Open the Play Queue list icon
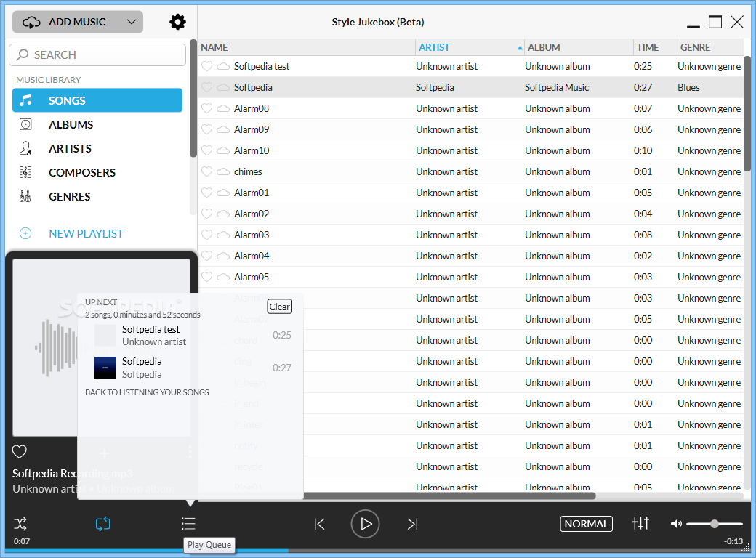Image resolution: width=756 pixels, height=558 pixels. [188, 523]
